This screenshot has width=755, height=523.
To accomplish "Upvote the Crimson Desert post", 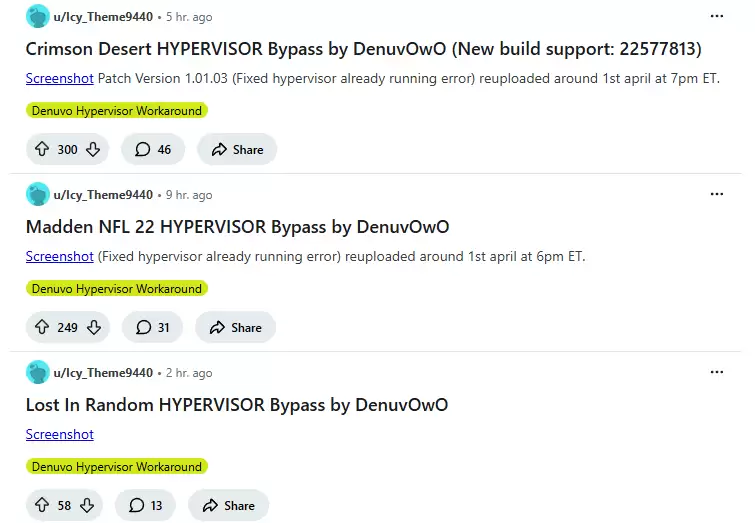I will tap(42, 149).
